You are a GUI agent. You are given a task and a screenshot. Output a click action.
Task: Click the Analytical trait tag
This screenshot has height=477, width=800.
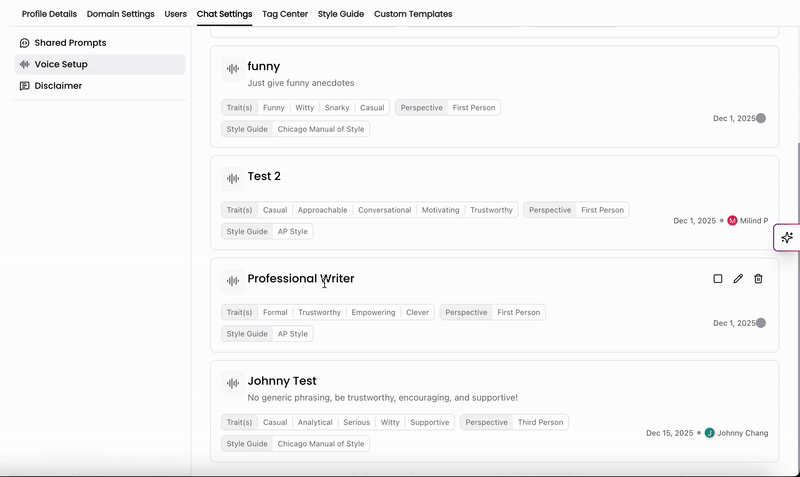point(315,422)
